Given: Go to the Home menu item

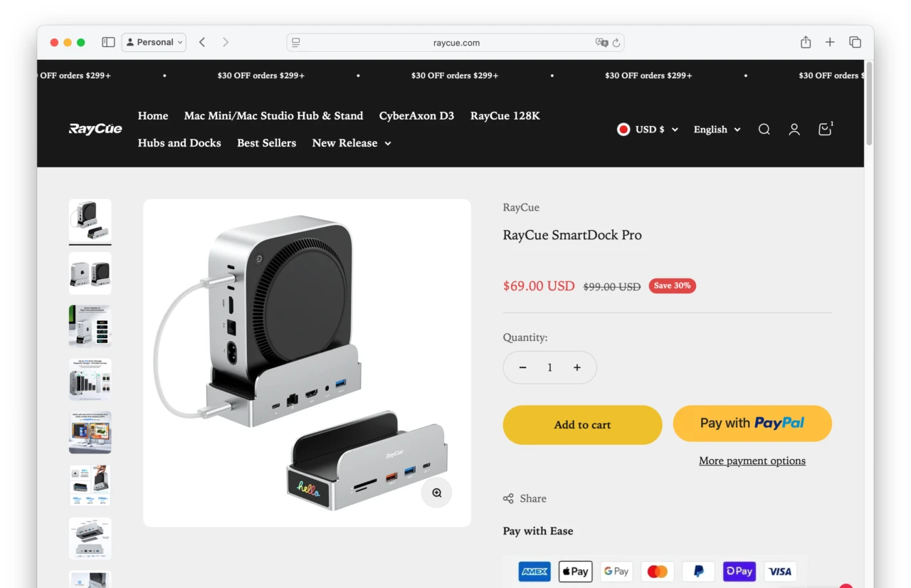Looking at the screenshot, I should (152, 115).
